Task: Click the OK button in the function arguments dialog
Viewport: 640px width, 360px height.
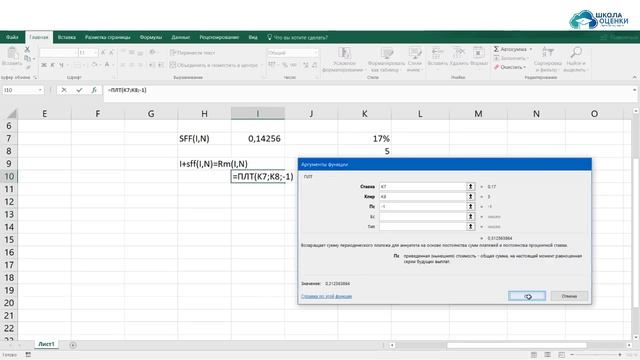Action: tap(527, 296)
